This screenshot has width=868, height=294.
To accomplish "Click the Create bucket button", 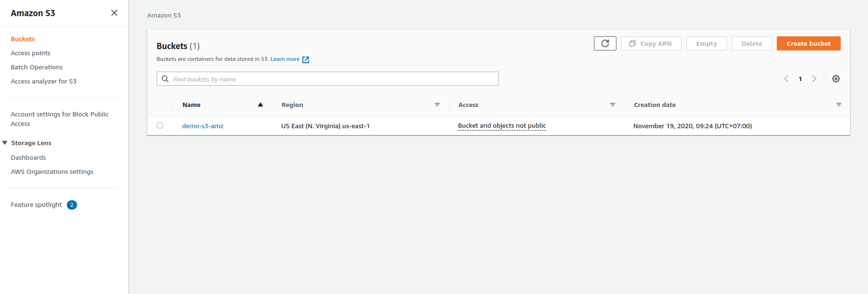I will pos(808,44).
